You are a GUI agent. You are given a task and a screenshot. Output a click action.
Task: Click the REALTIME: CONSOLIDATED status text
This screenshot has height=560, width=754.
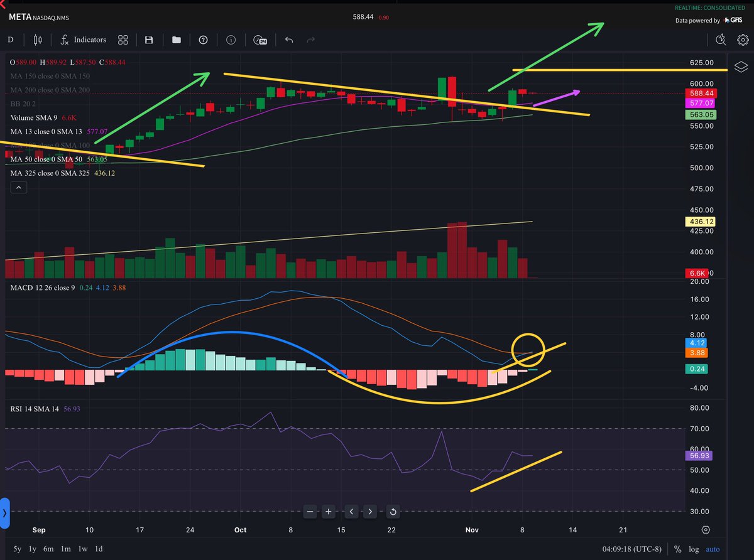coord(709,9)
